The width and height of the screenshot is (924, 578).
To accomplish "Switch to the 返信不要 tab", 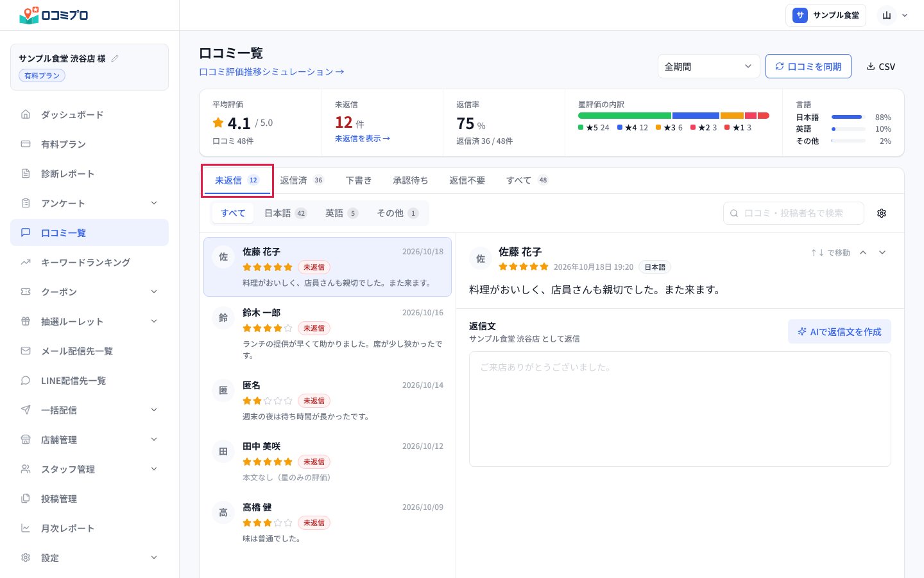I will [467, 180].
